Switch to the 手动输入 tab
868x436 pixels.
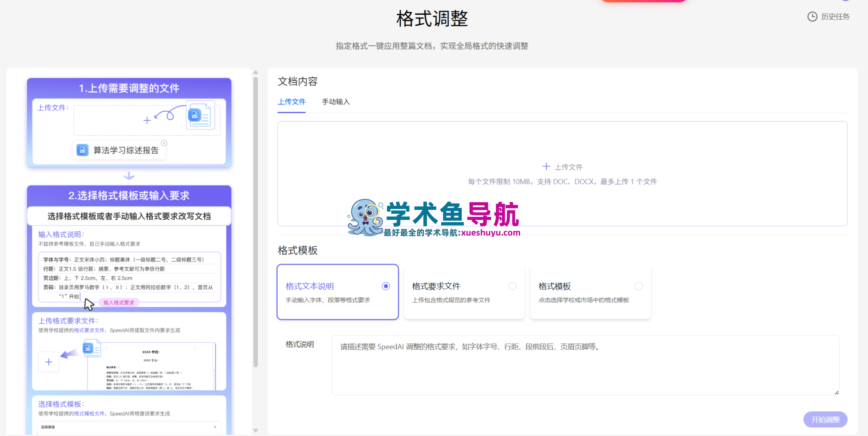click(x=335, y=102)
